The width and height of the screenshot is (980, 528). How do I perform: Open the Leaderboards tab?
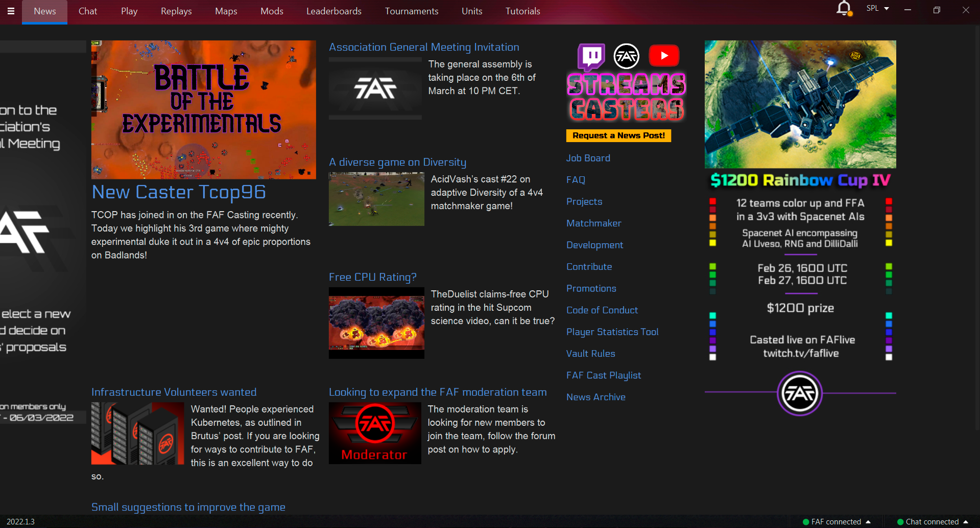click(334, 11)
